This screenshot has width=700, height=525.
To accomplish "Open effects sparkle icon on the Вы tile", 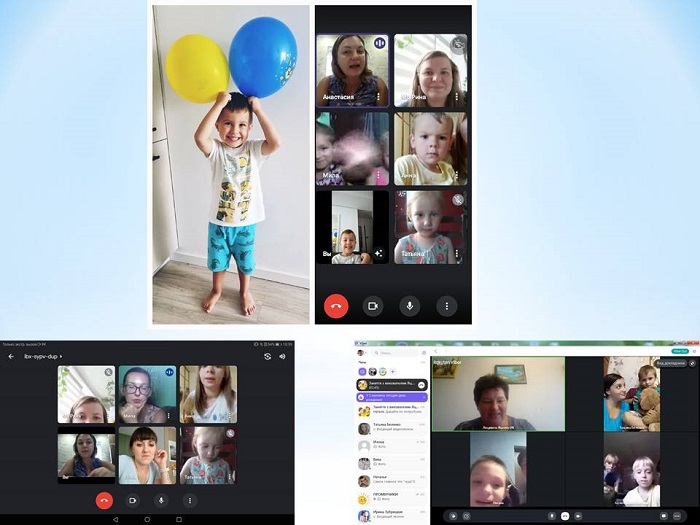I will [379, 253].
